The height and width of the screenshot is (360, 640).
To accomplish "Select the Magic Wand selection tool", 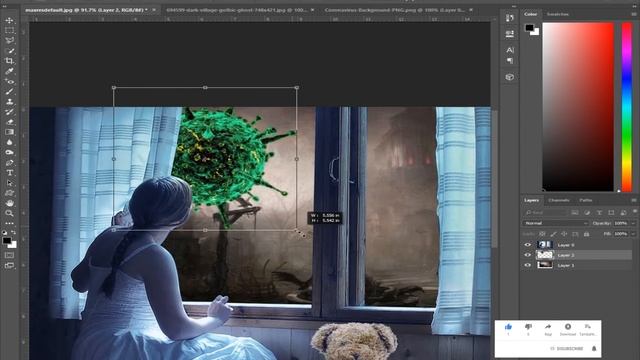I will [9, 51].
